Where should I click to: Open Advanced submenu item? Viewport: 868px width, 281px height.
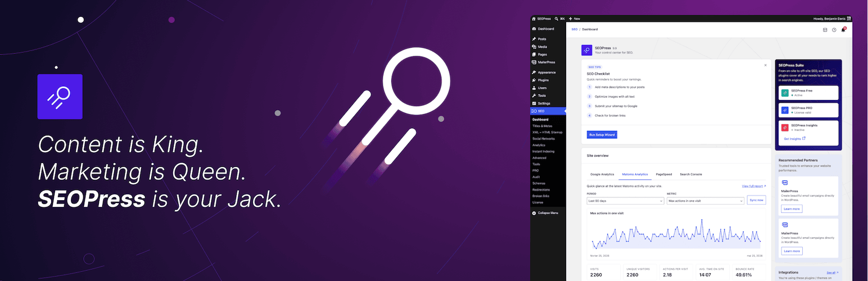(x=539, y=158)
